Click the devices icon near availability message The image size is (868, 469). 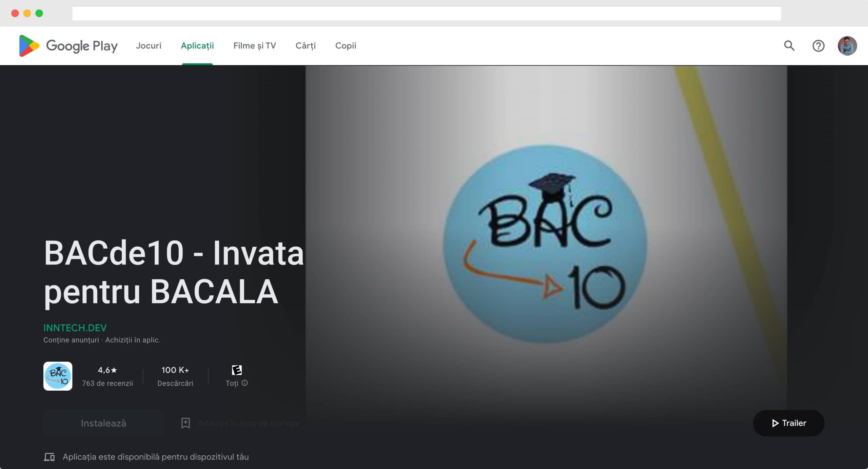49,457
